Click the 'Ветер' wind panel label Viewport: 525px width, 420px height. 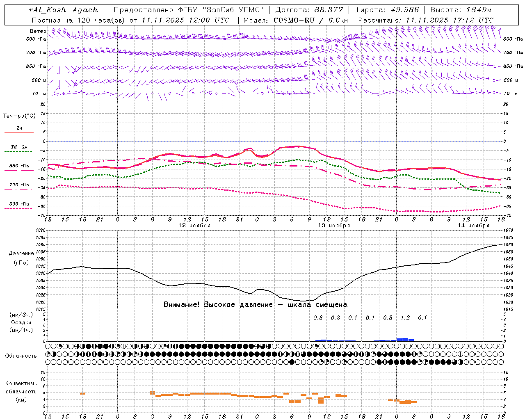[x=38, y=31]
